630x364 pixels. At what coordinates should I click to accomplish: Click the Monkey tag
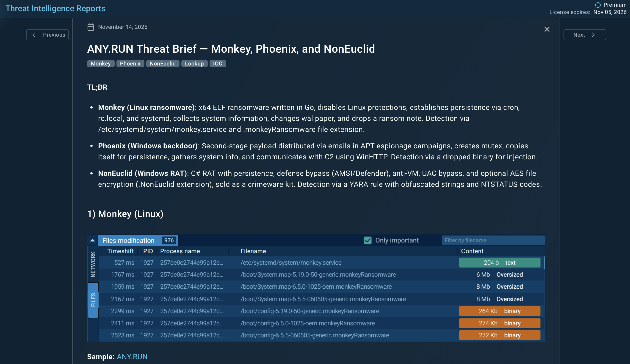(x=100, y=64)
